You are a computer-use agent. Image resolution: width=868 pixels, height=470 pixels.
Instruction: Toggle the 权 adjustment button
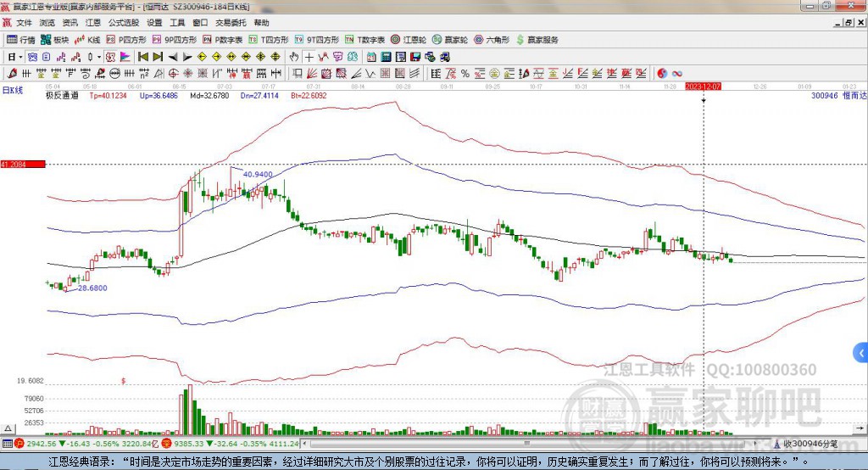110,57
